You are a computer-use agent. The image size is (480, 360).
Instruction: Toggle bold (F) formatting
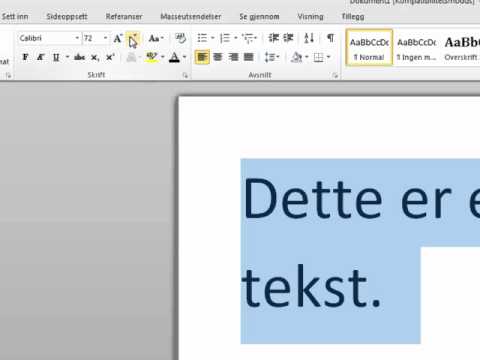click(25, 57)
